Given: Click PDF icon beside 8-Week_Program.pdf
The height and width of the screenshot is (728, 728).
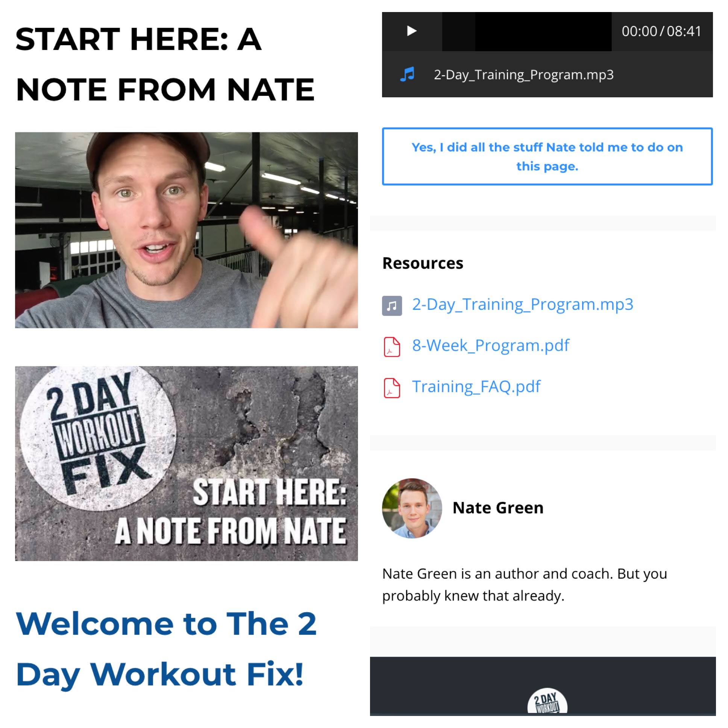Looking at the screenshot, I should (x=392, y=347).
